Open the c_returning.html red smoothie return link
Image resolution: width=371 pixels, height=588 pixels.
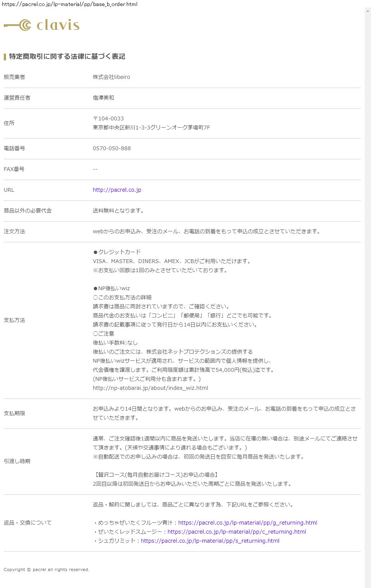point(237,532)
